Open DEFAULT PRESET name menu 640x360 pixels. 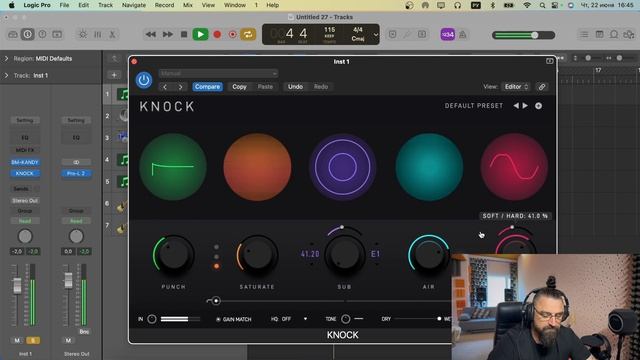pos(474,106)
